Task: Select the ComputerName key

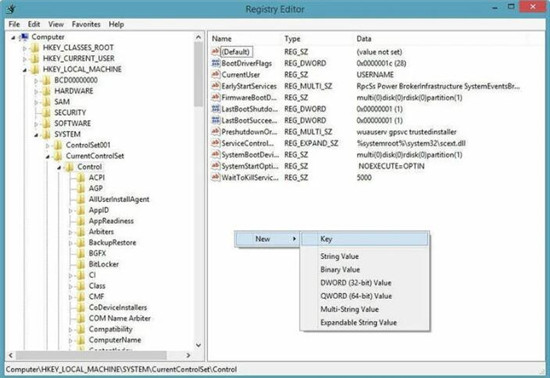Action: point(115,340)
